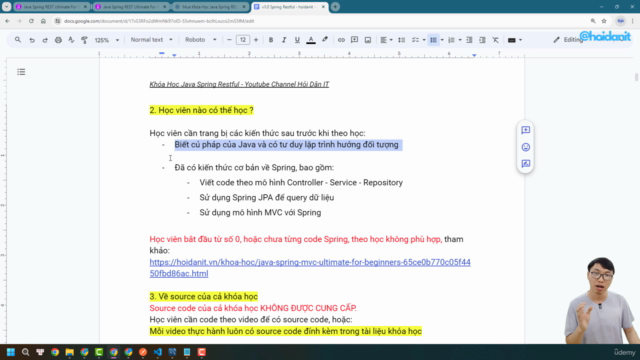Toggle the checklist formatting
The image size is (640, 360).
pos(415,40)
